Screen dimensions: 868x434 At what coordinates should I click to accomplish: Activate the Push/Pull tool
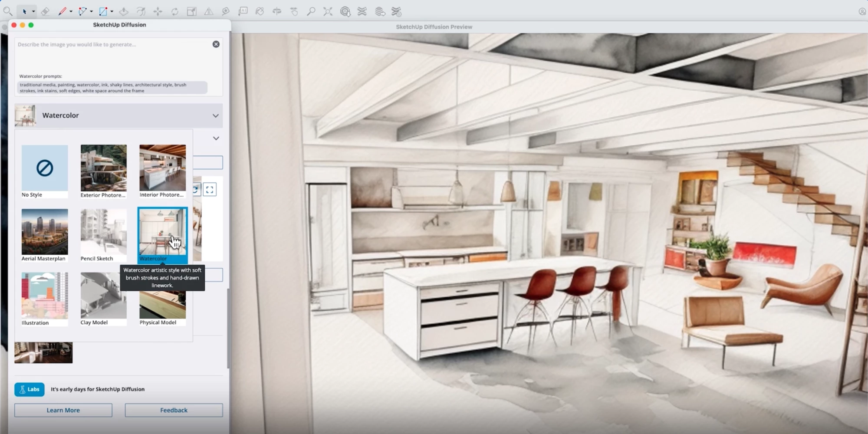[124, 12]
